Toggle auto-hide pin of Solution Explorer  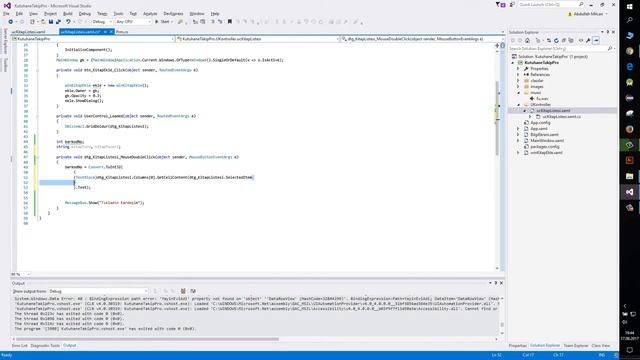pyautogui.click(x=607, y=32)
